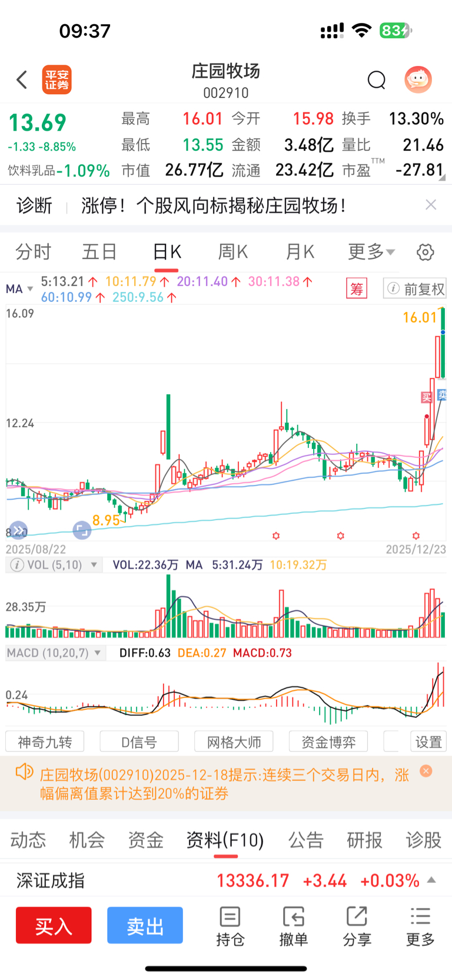
Task: Tap the 市值 26.77亿 value
Action: (194, 170)
